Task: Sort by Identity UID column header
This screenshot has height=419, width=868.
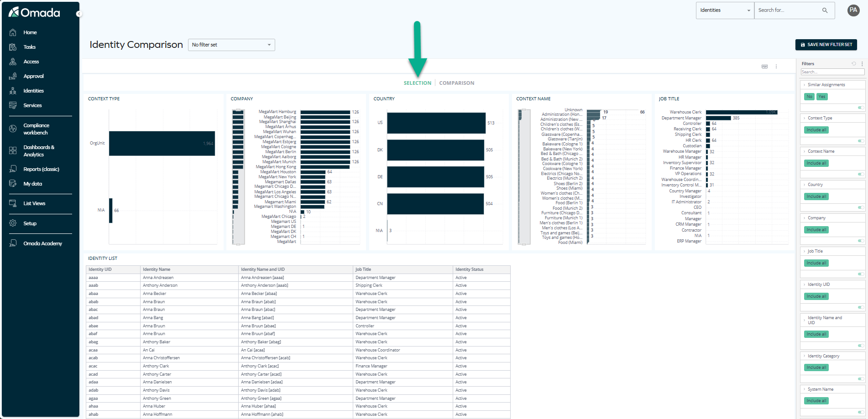Action: [x=113, y=269]
